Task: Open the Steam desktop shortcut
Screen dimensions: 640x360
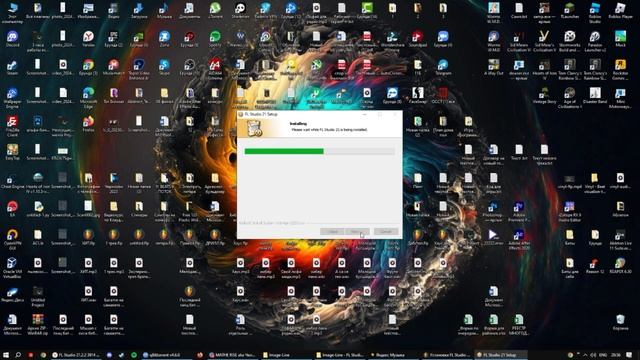Action: pos(12,68)
